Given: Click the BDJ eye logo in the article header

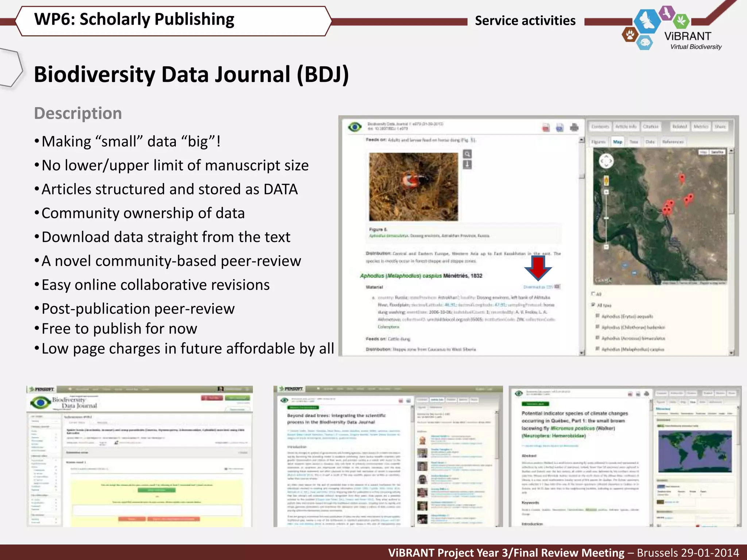Looking at the screenshot, I should point(355,127).
